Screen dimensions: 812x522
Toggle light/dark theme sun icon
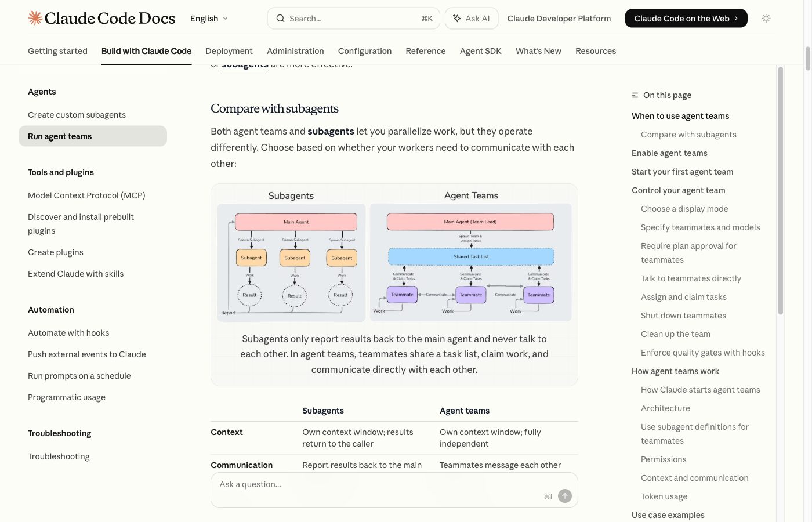[766, 19]
